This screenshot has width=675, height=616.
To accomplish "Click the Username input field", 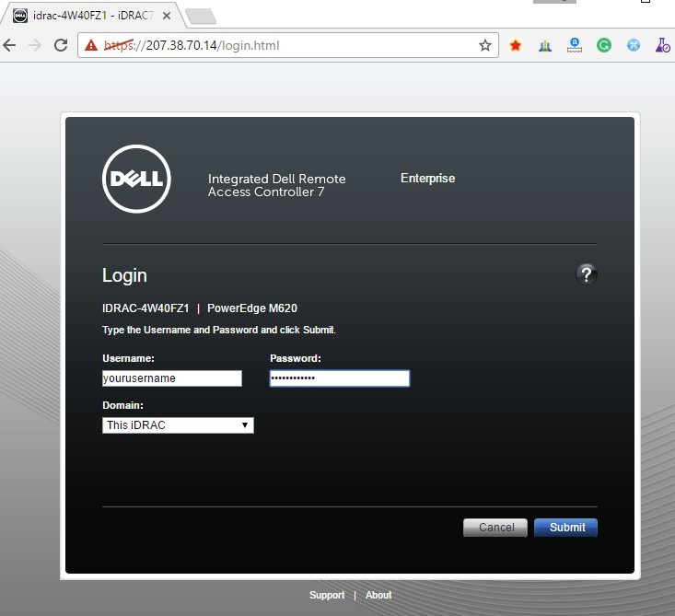I will pos(172,378).
